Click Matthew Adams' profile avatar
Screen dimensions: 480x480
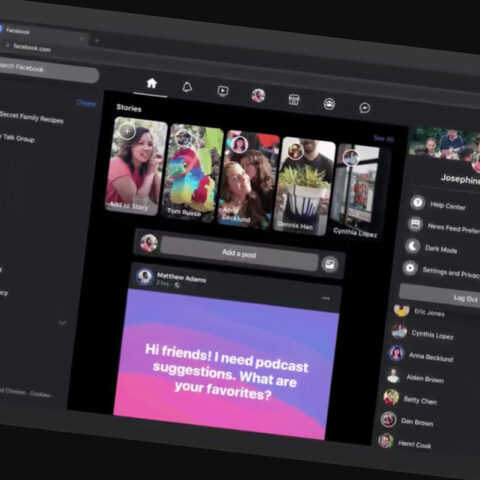coord(145,276)
